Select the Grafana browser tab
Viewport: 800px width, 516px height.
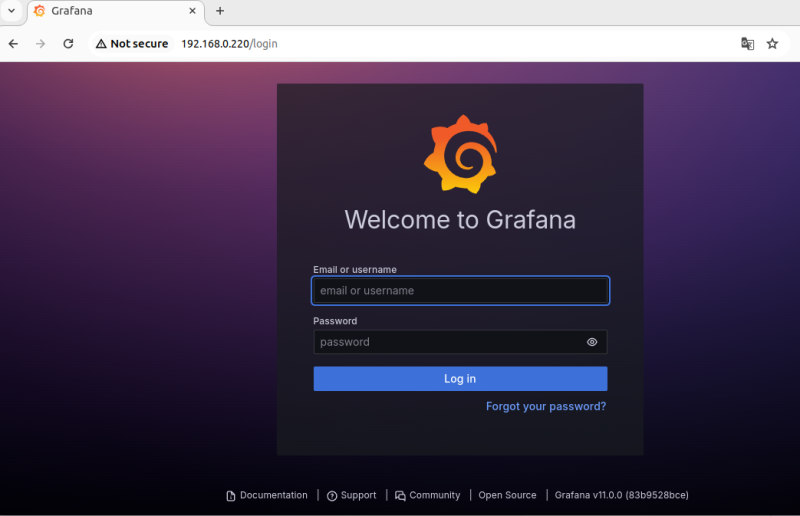click(100, 11)
